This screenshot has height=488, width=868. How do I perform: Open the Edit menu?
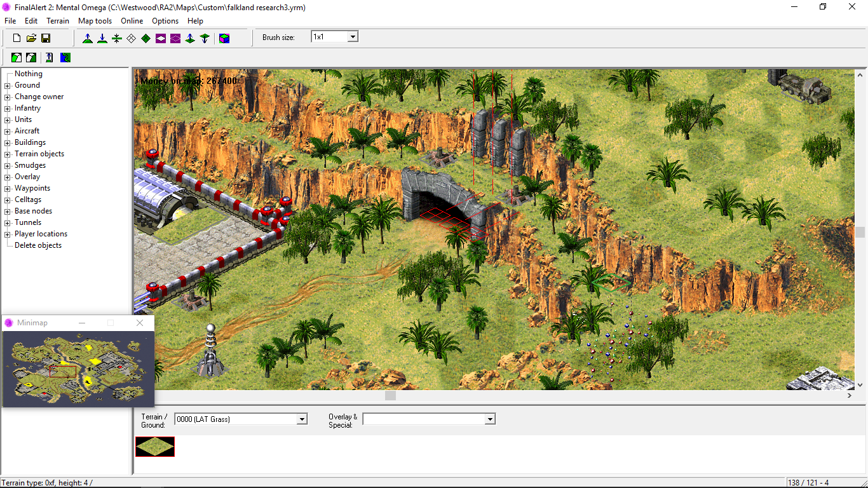click(31, 21)
